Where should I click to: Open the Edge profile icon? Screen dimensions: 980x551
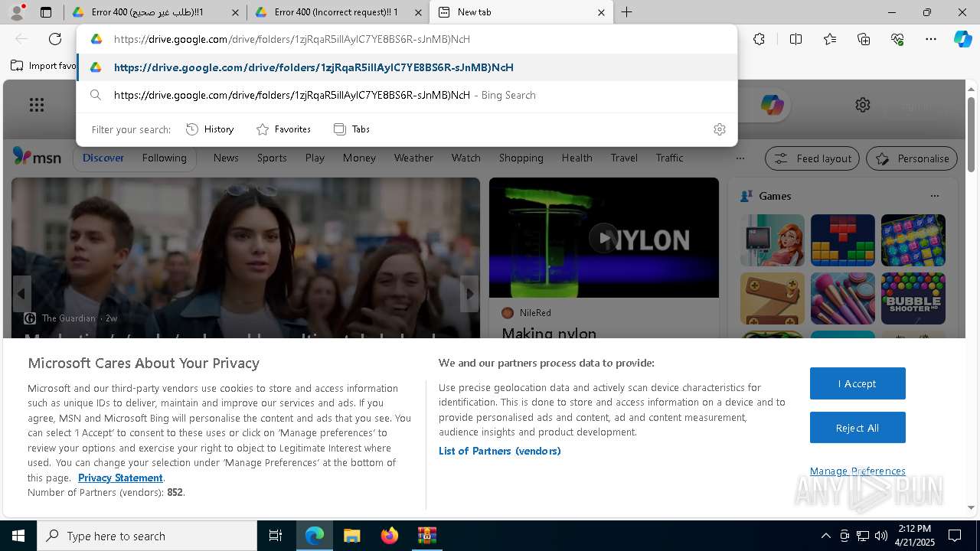pos(17,11)
